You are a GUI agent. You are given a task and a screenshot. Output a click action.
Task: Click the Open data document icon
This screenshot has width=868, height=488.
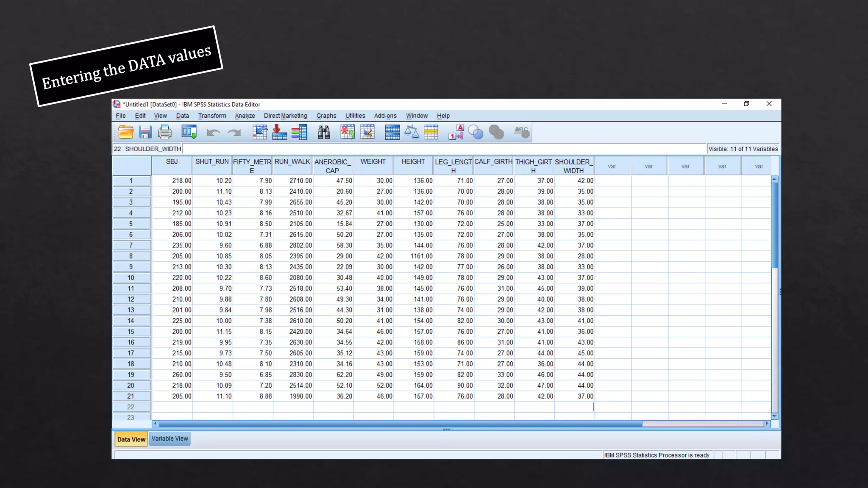click(126, 133)
